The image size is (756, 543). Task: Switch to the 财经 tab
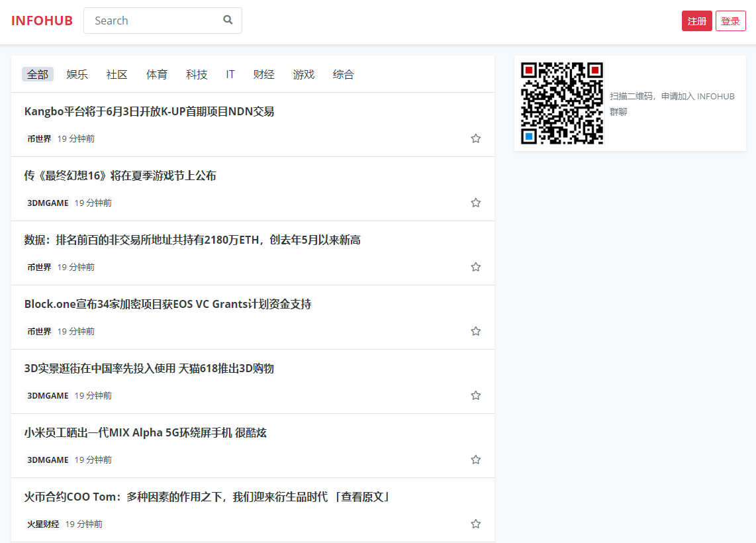coord(263,74)
